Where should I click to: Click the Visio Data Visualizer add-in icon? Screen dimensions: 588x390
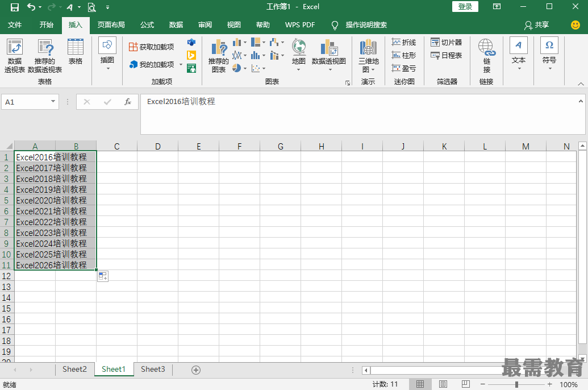[x=191, y=42]
